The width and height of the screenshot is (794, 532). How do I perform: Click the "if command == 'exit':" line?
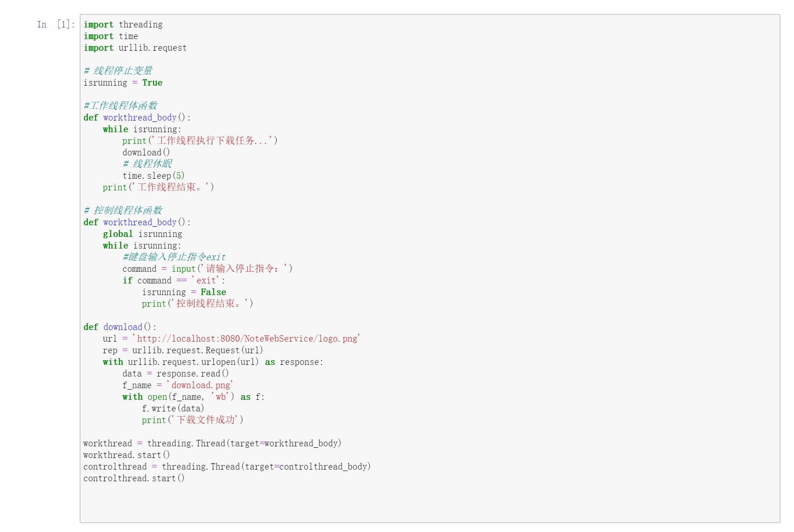174,280
